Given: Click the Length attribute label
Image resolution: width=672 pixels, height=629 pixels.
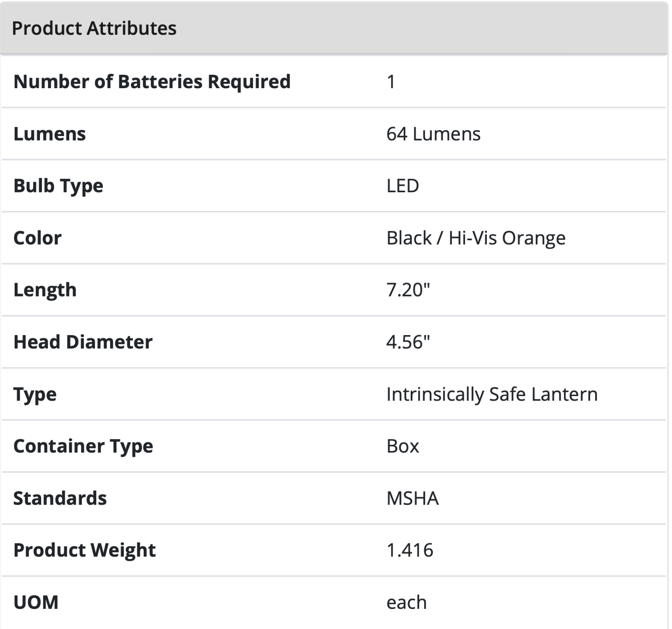Looking at the screenshot, I should [45, 290].
